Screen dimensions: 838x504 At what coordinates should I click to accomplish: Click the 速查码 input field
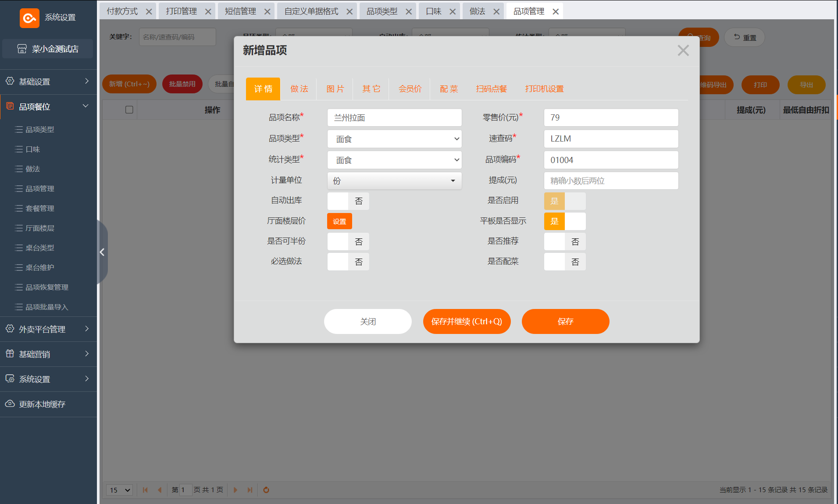[x=611, y=138]
